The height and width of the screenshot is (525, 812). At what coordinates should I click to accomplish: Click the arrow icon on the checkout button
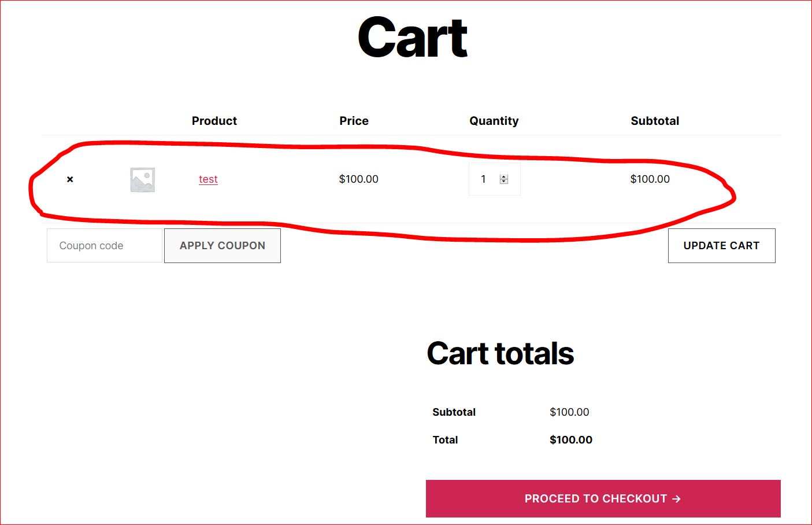pos(677,498)
